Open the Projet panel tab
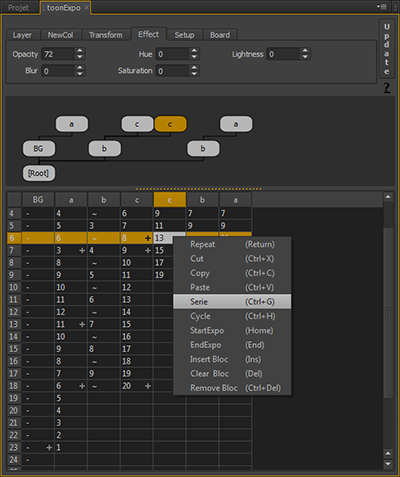This screenshot has width=400, height=477. (19, 8)
